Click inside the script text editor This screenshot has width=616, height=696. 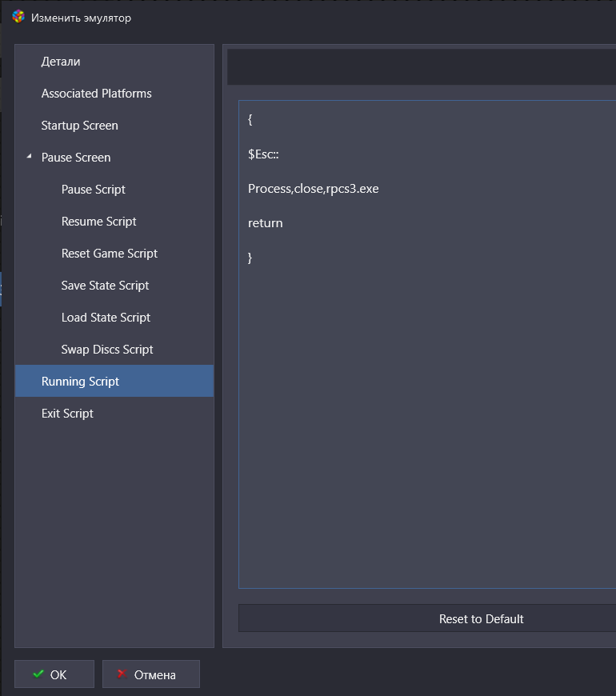coord(427,345)
